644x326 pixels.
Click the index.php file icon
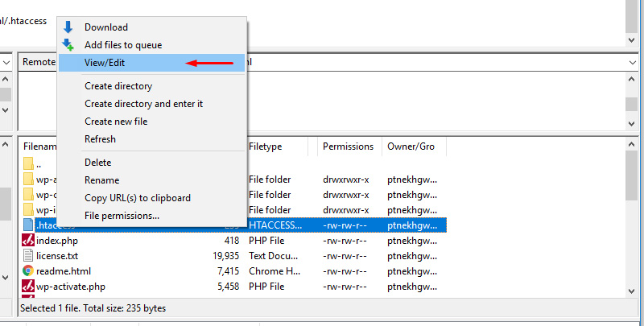coord(28,241)
